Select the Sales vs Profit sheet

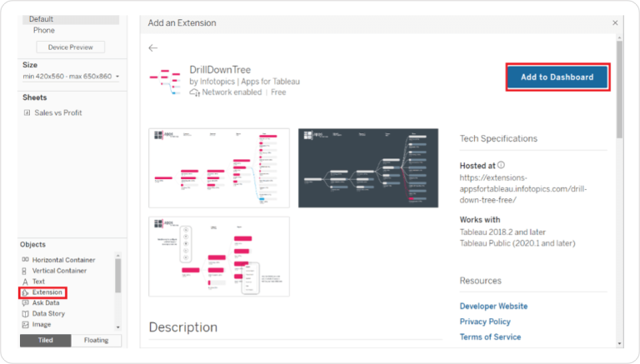tap(58, 112)
